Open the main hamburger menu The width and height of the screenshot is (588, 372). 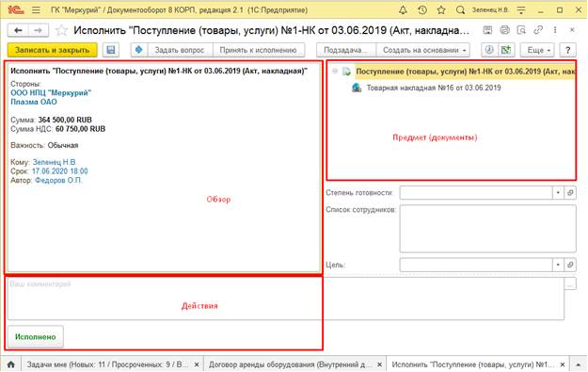click(36, 10)
